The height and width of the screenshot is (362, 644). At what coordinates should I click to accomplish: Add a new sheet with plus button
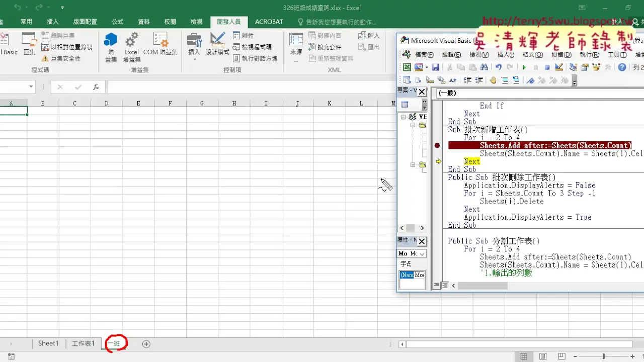pyautogui.click(x=146, y=344)
